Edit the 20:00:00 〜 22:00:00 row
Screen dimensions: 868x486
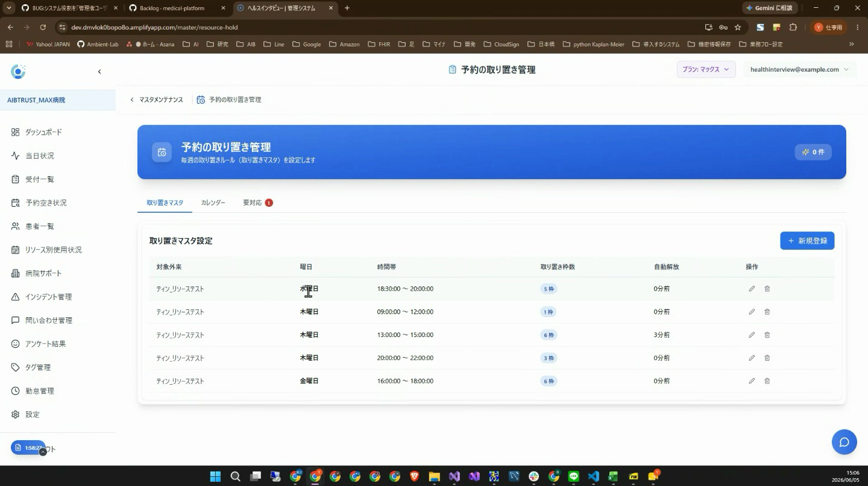[752, 358]
